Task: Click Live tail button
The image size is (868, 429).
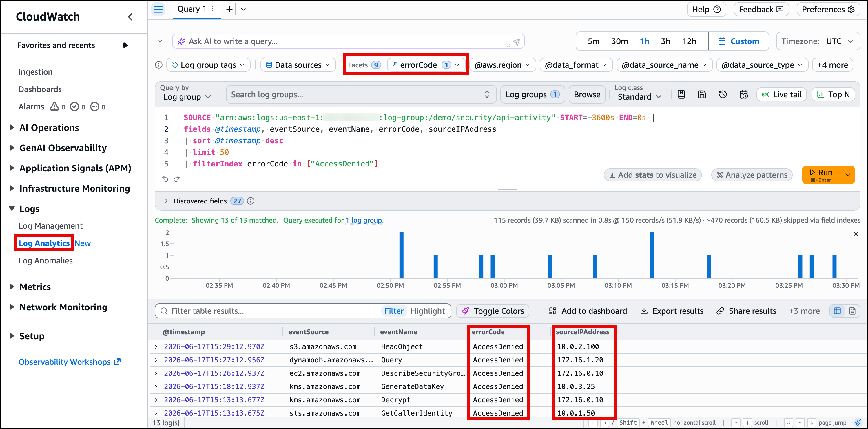Action: [781, 95]
